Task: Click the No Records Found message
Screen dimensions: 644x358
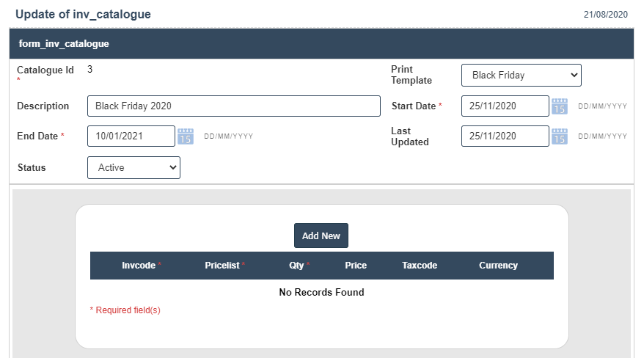Action: 321,292
